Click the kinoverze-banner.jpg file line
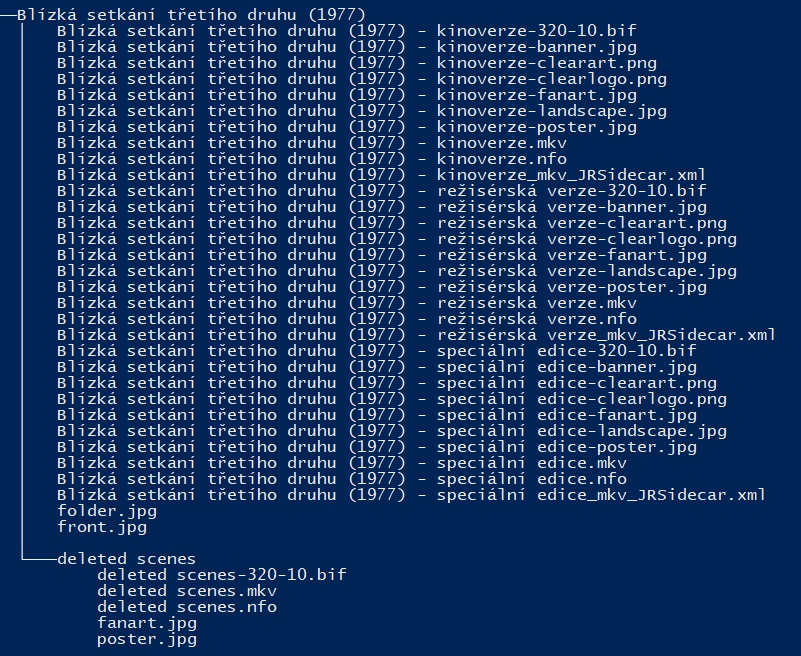 346,47
